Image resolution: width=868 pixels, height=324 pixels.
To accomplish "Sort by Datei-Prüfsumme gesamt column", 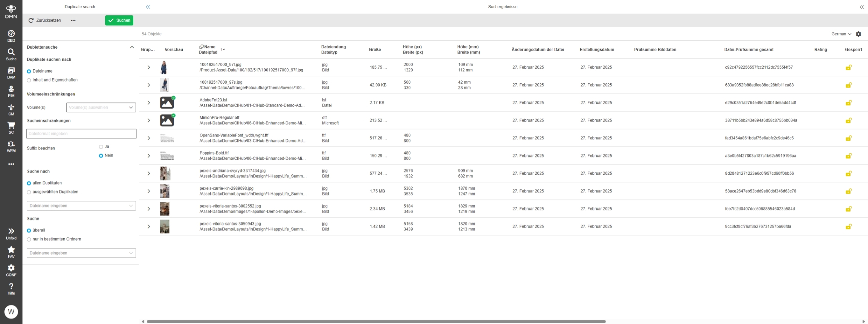I will click(x=749, y=50).
